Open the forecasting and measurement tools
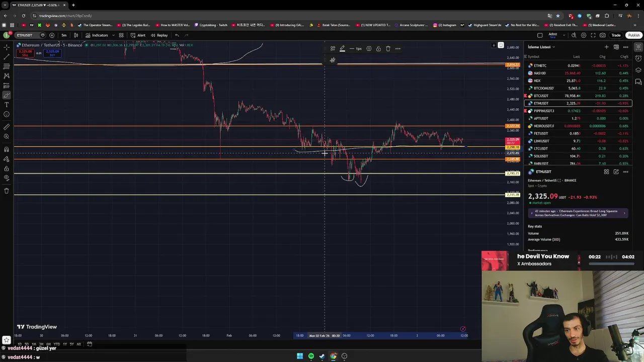The height and width of the screenshot is (362, 644). point(7,85)
